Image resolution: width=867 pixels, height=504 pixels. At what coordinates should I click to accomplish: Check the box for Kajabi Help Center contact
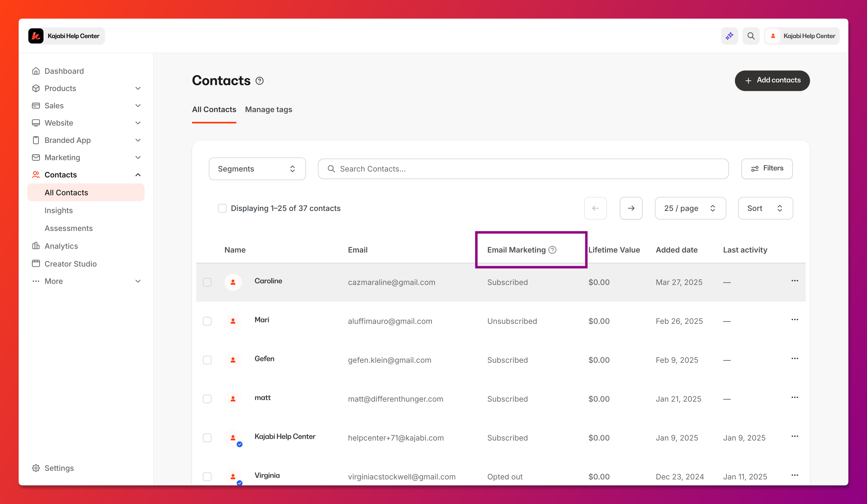coord(207,438)
